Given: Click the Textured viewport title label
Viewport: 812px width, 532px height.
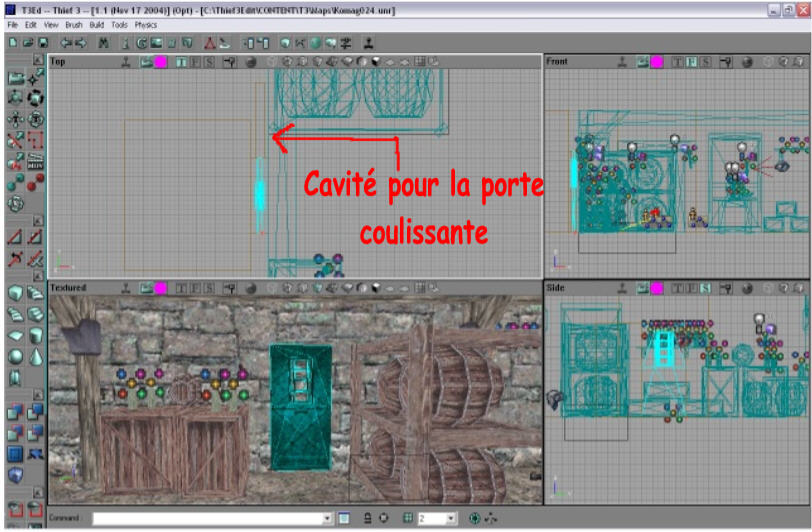Looking at the screenshot, I should coord(68,287).
